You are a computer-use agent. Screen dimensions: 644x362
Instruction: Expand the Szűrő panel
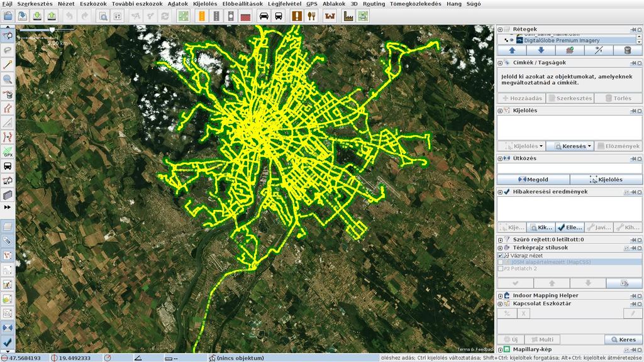[x=500, y=239]
